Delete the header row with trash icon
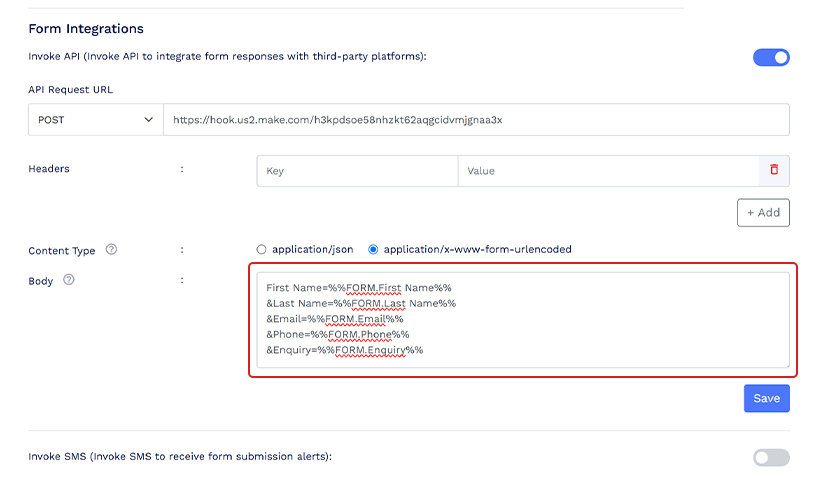The height and width of the screenshot is (480, 820). pos(773,170)
